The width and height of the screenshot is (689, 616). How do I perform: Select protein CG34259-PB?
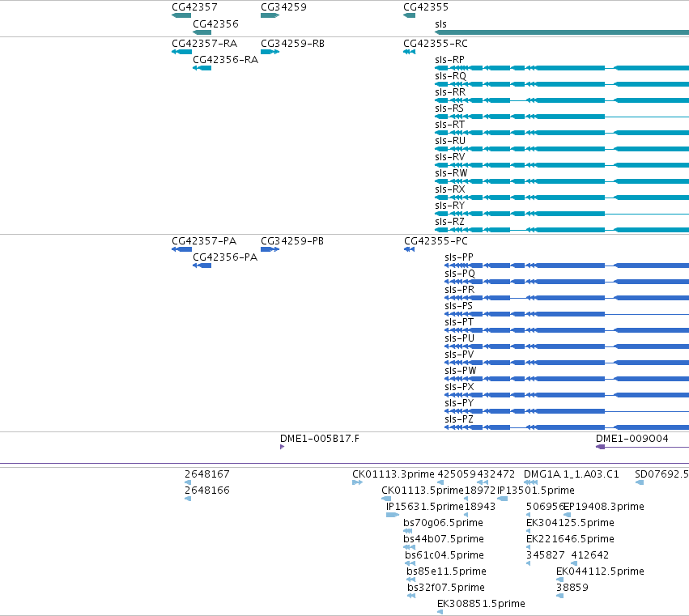tap(270, 249)
